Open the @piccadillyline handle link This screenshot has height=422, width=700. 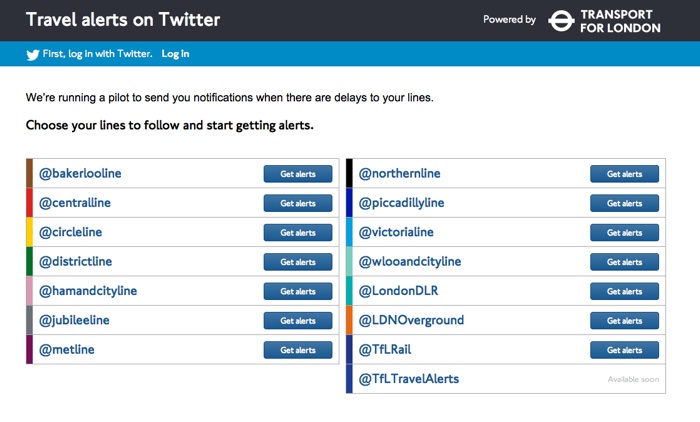402,203
